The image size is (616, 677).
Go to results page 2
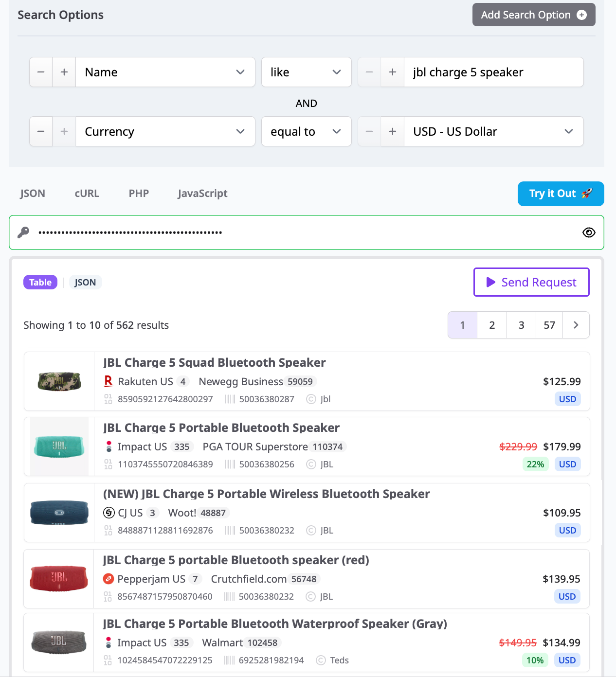coord(492,325)
